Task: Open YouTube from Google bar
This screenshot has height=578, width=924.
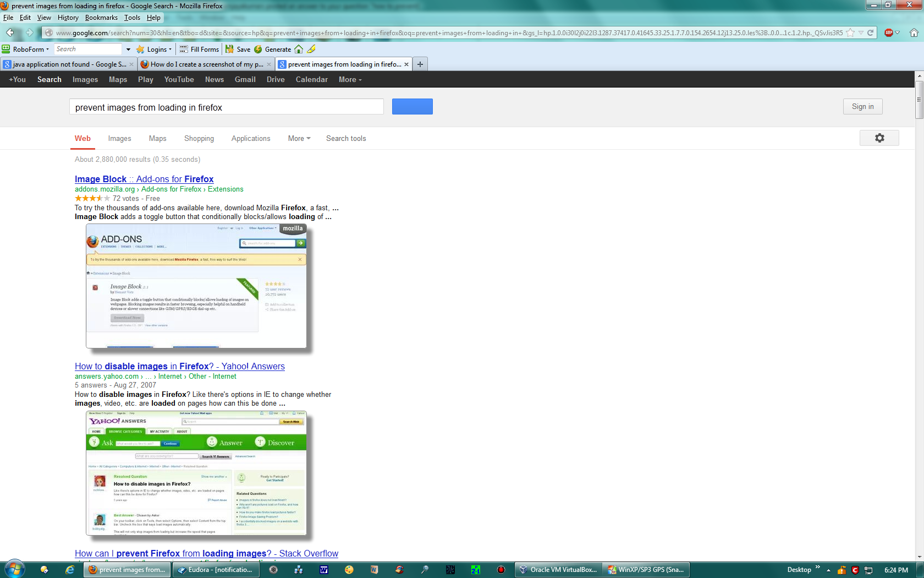Action: pyautogui.click(x=179, y=79)
